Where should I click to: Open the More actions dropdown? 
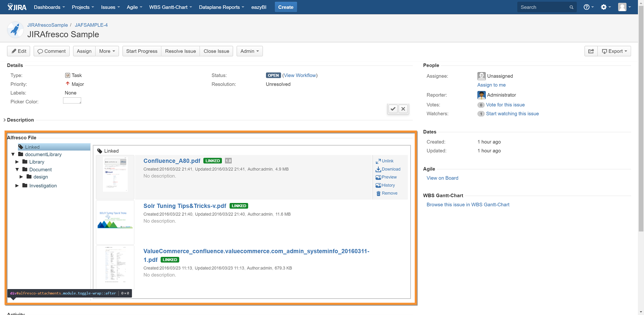[x=107, y=51]
